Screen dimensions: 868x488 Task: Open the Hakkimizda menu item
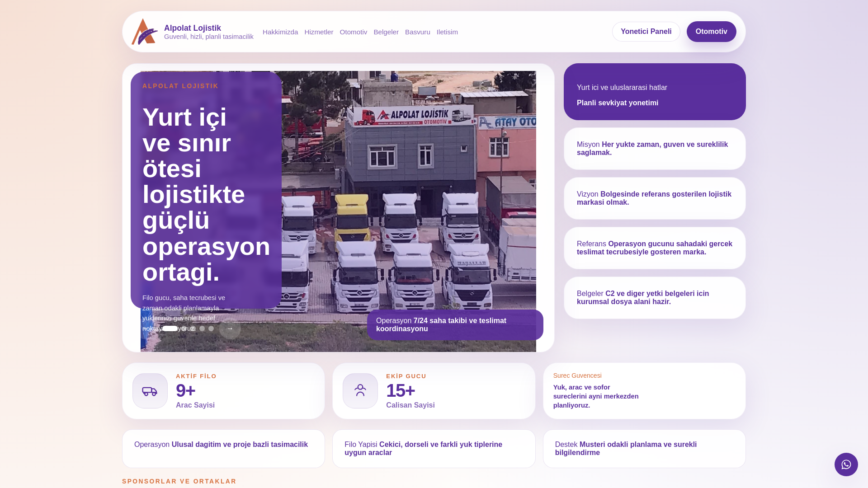click(280, 32)
